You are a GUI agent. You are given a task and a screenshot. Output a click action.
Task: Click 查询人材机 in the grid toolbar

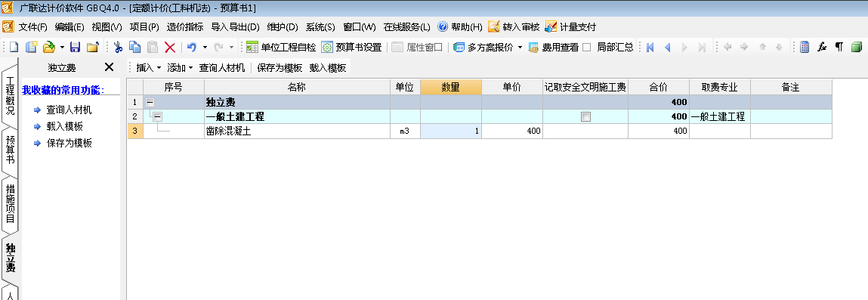coord(222,67)
